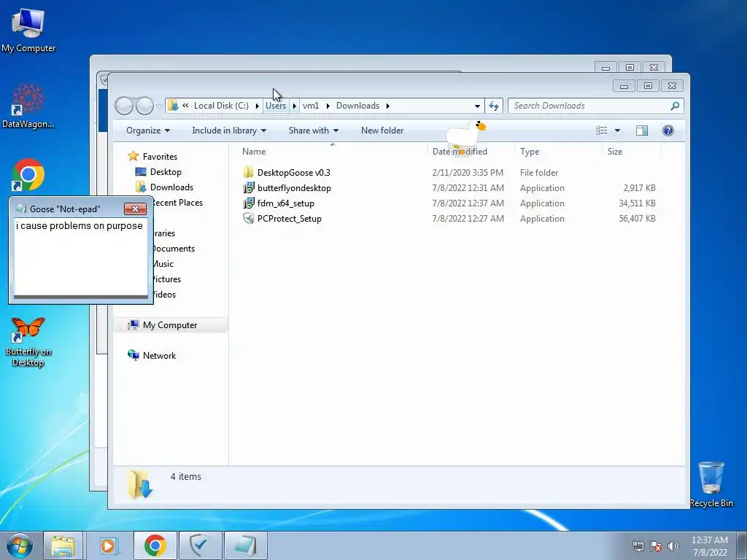Sort by the Size column header
Viewport: 747px width, 560px height.
pos(614,152)
